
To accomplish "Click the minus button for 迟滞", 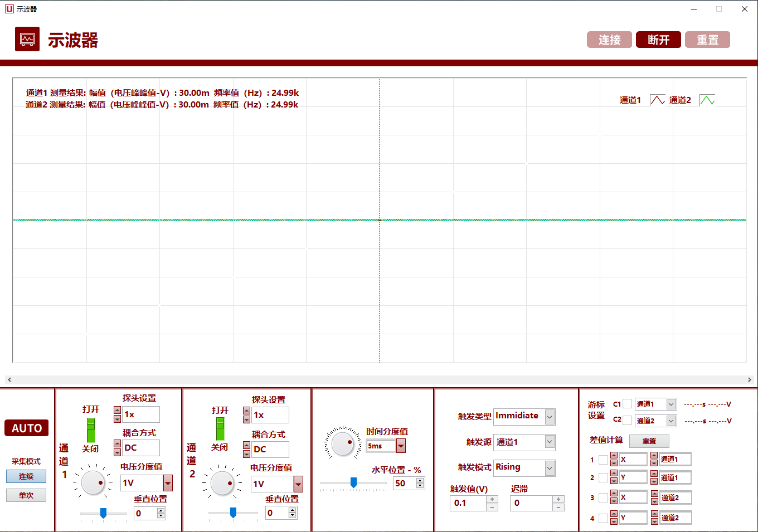I will coord(558,507).
